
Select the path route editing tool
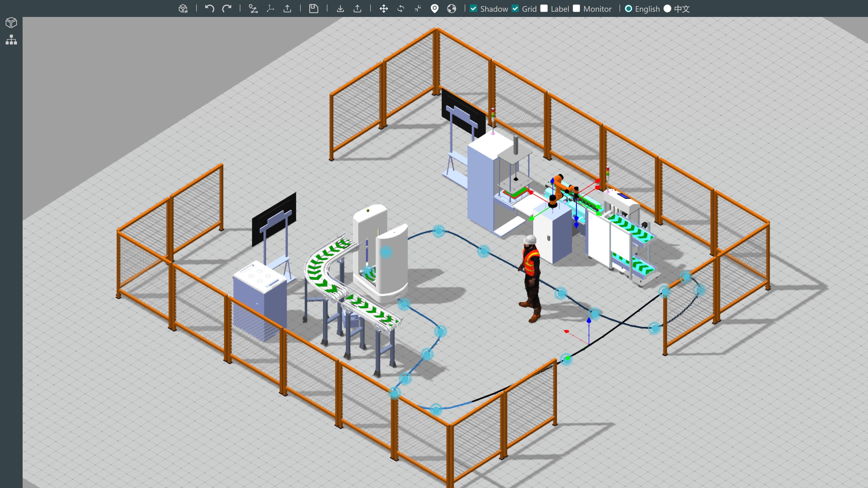[x=253, y=9]
